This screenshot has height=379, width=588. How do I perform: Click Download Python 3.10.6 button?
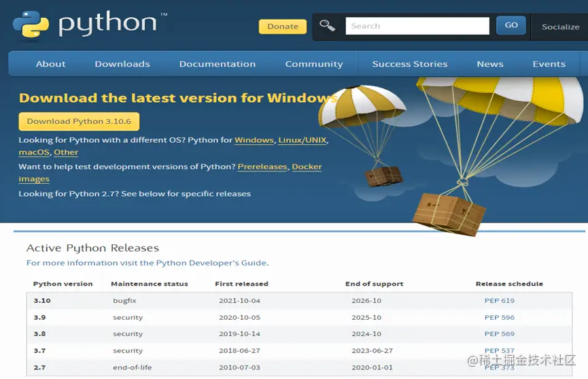(x=79, y=122)
